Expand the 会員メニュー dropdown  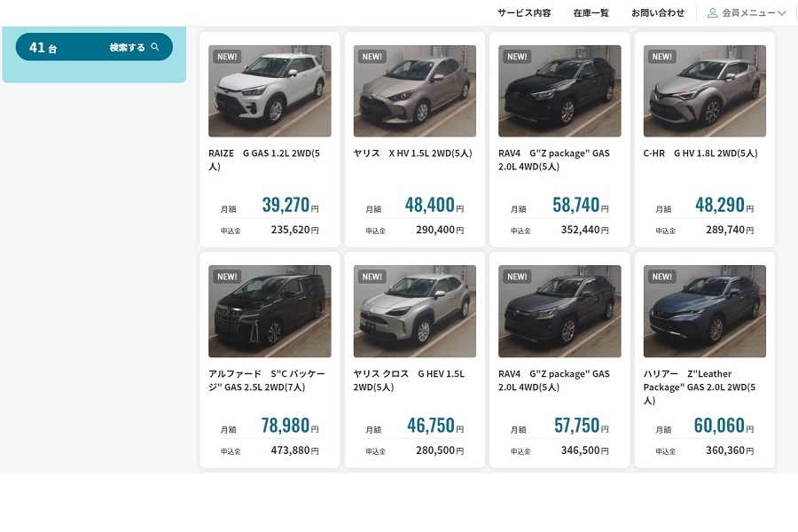pos(752,12)
